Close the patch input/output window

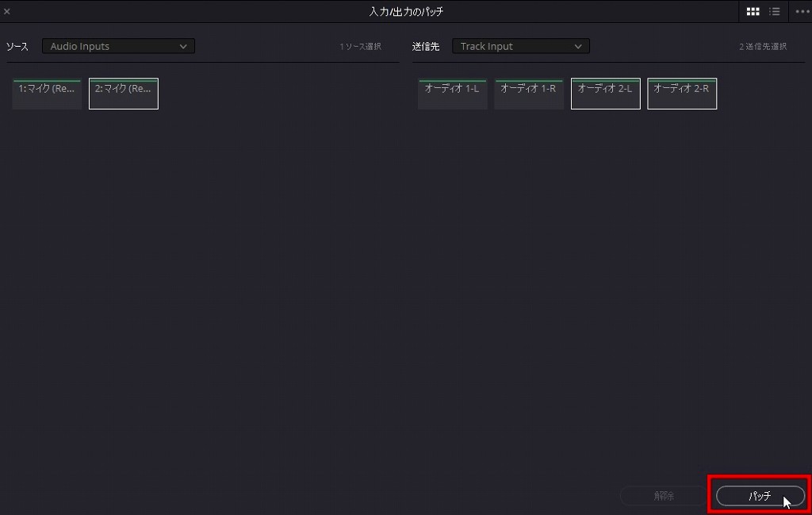pyautogui.click(x=7, y=12)
